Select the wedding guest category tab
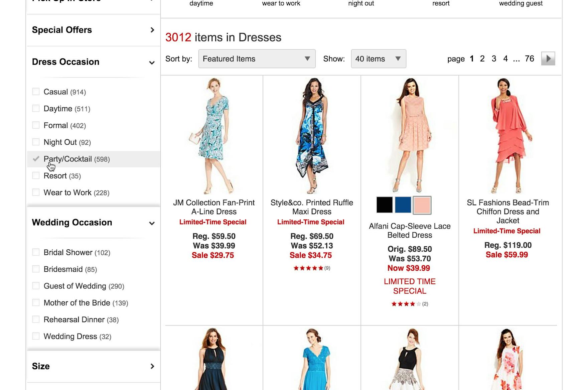This screenshot has width=588, height=390. coord(521,4)
